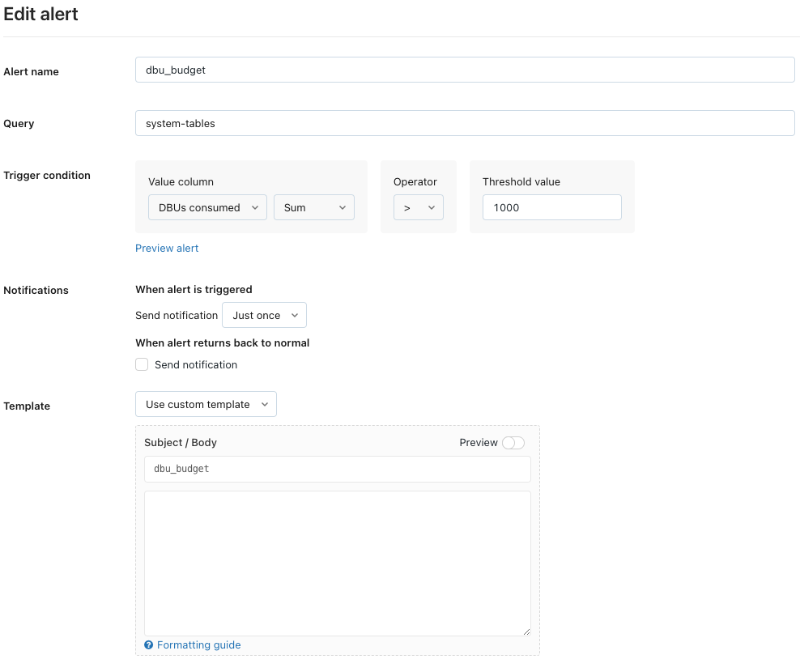Click the Threshold value field showing 1000
Viewport: 800px width, 672px height.
point(551,207)
